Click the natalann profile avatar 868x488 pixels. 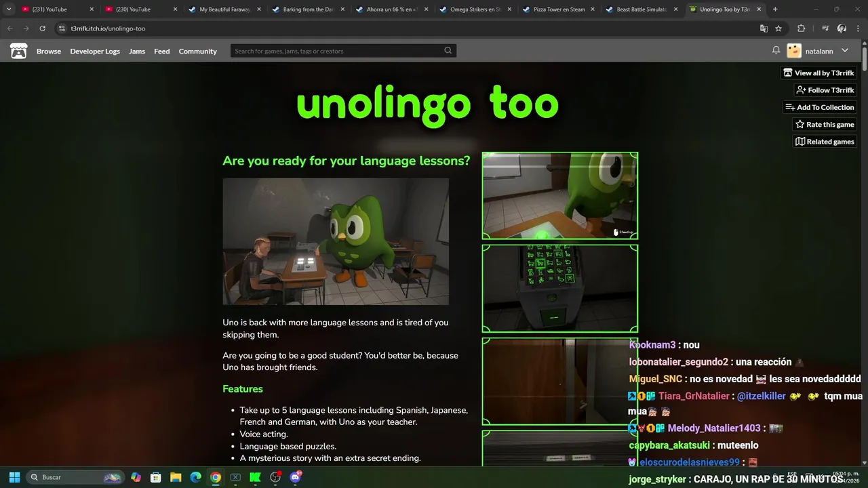click(794, 51)
